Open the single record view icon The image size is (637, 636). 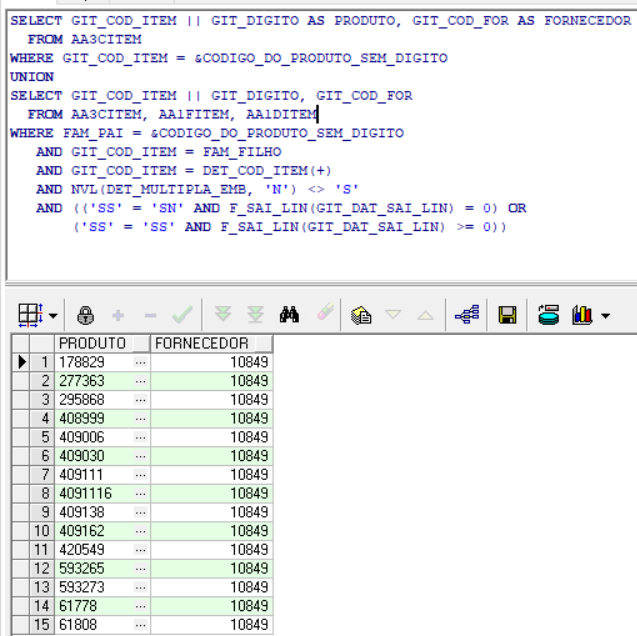[x=361, y=316]
